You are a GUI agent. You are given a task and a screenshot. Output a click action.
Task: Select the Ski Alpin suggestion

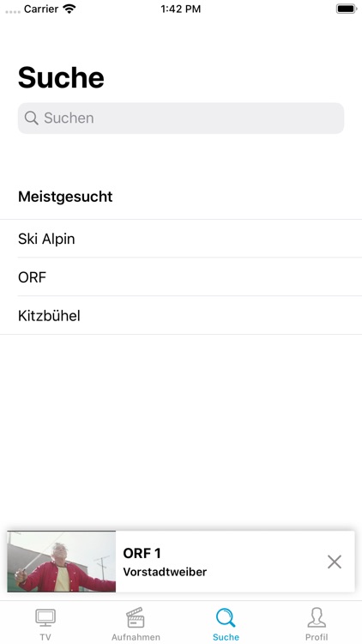[x=181, y=239]
